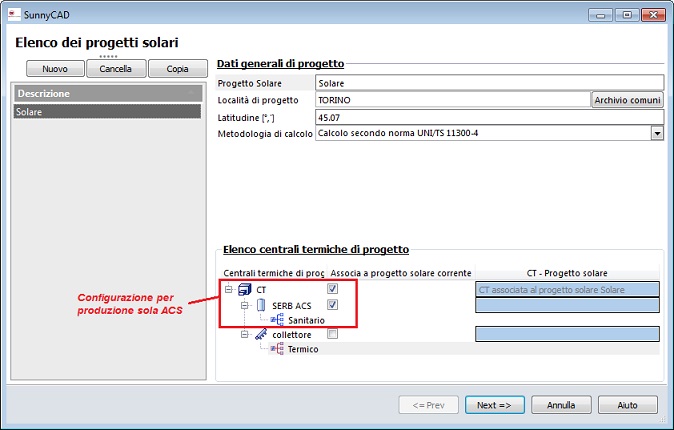Uncheck the CT solar association checkbox
Image resolution: width=674 pixels, height=430 pixels.
332,289
